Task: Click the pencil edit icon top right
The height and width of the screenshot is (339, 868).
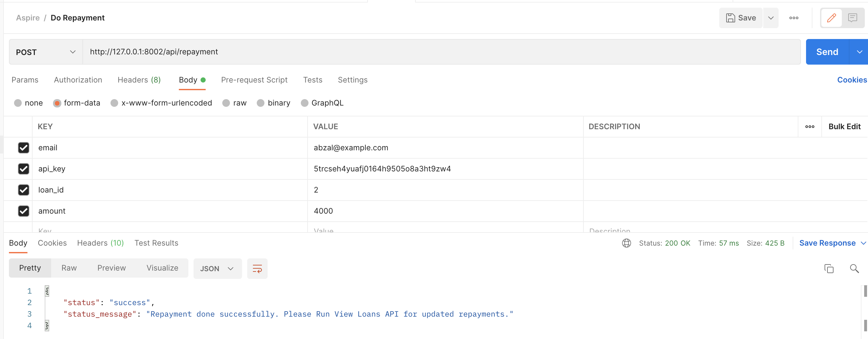Action: tap(831, 18)
